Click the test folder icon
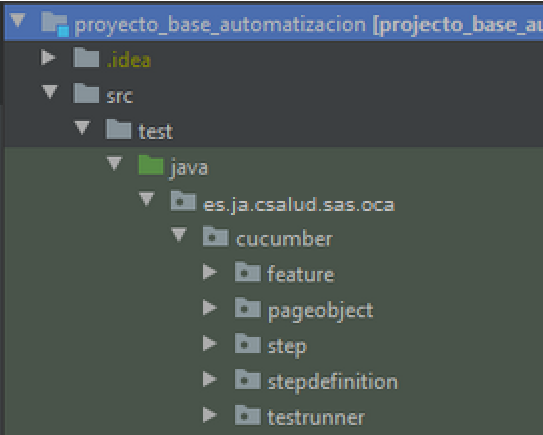 point(118,129)
